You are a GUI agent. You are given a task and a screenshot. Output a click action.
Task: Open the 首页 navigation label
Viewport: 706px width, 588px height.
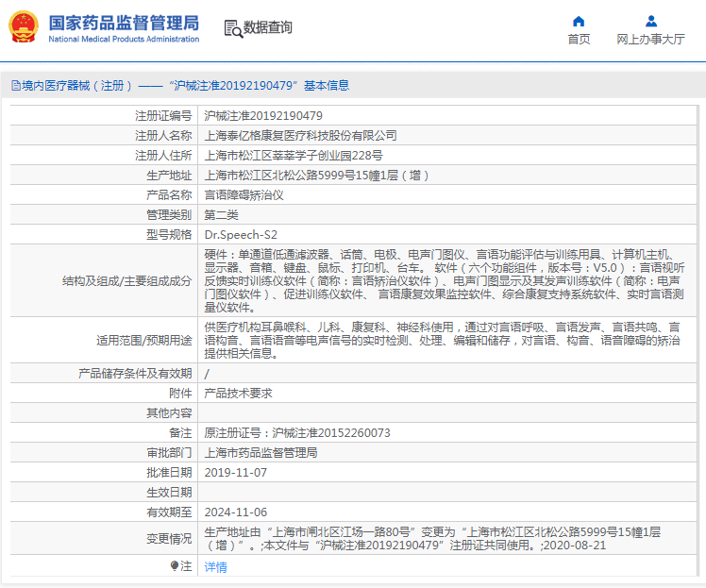coord(579,40)
